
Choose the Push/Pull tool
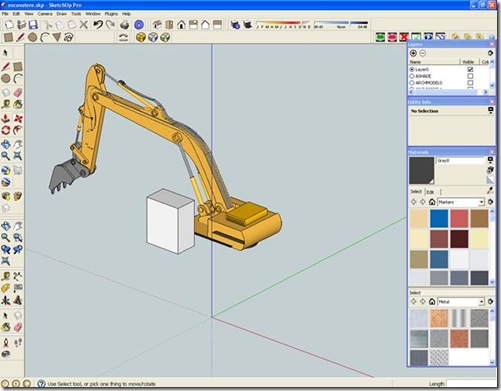click(x=6, y=118)
